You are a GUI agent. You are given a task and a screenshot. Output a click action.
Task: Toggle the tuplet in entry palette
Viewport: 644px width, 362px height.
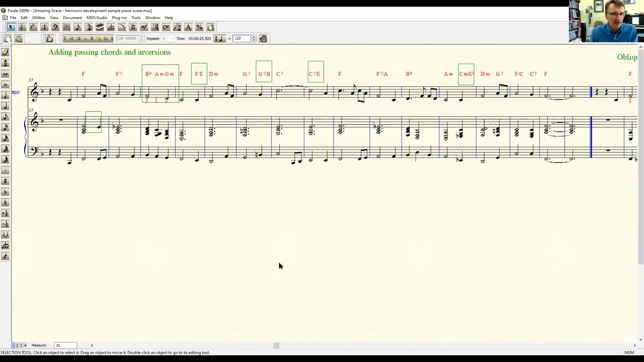pos(6,245)
